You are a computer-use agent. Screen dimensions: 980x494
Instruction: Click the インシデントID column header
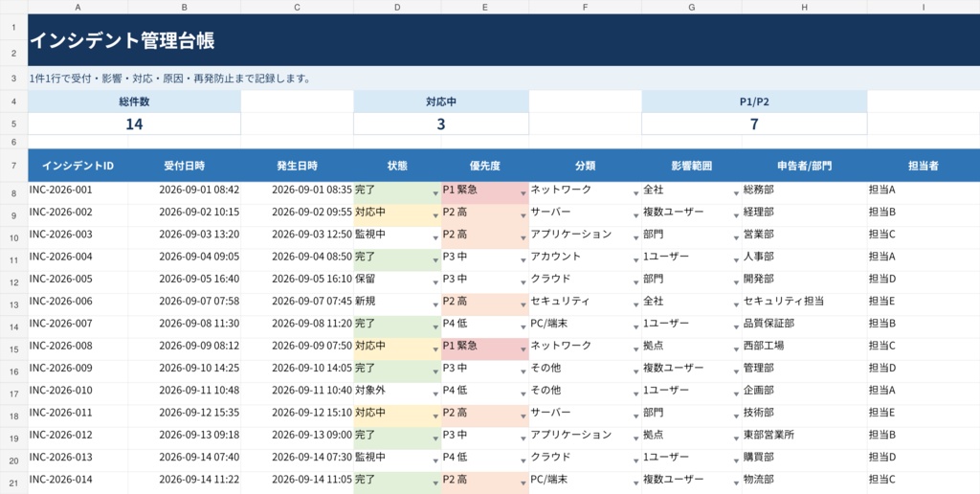78,166
